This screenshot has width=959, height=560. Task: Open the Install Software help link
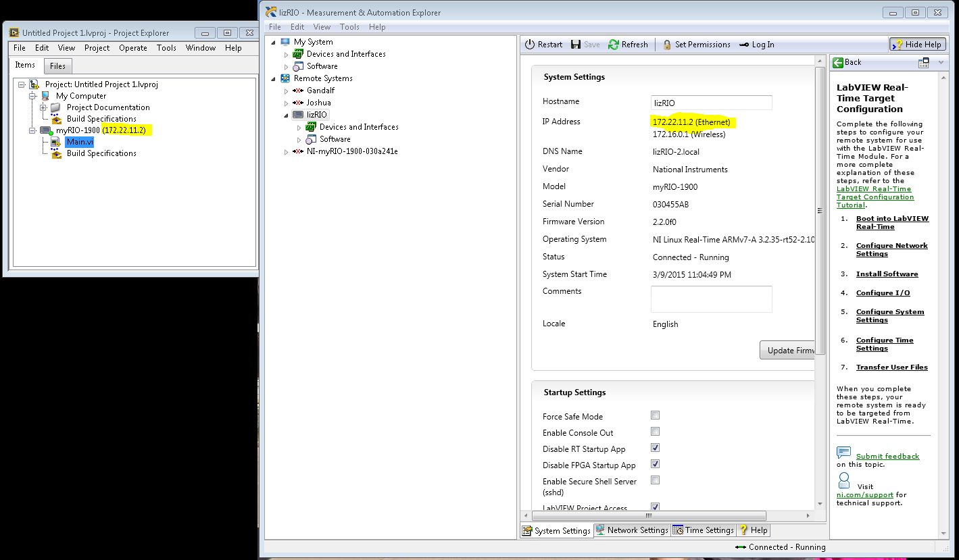(887, 274)
